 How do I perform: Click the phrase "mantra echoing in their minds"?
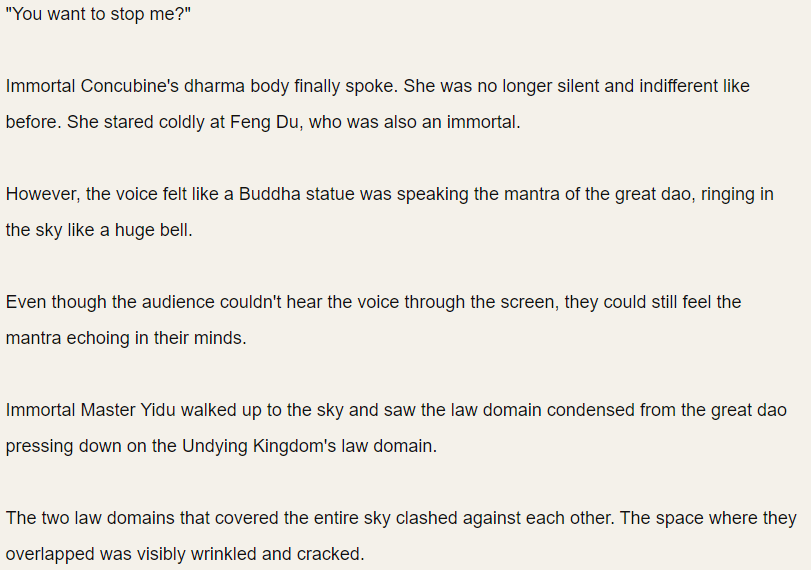click(x=124, y=338)
